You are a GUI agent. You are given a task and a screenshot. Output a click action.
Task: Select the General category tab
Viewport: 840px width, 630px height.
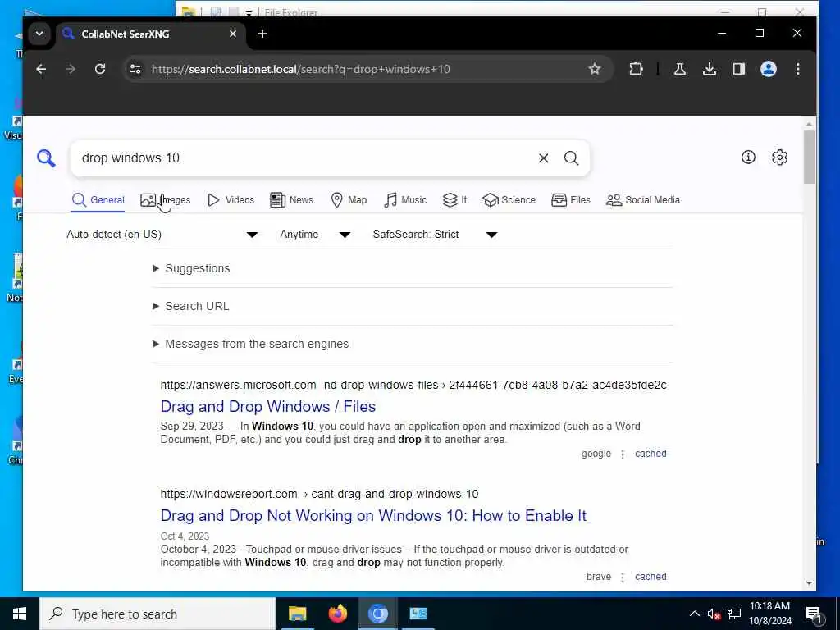pyautogui.click(x=98, y=200)
